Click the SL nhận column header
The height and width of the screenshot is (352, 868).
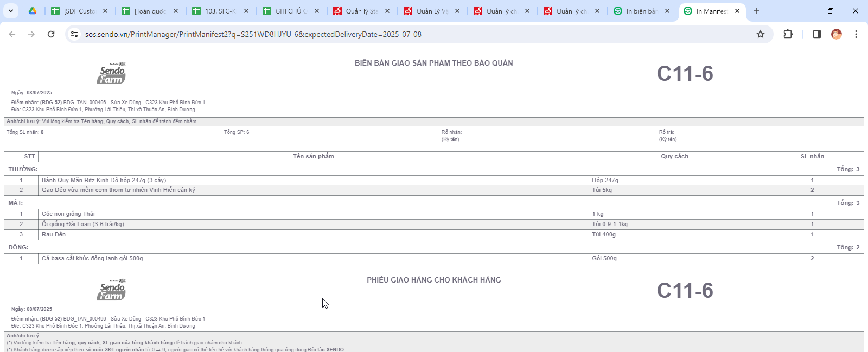[x=812, y=156]
